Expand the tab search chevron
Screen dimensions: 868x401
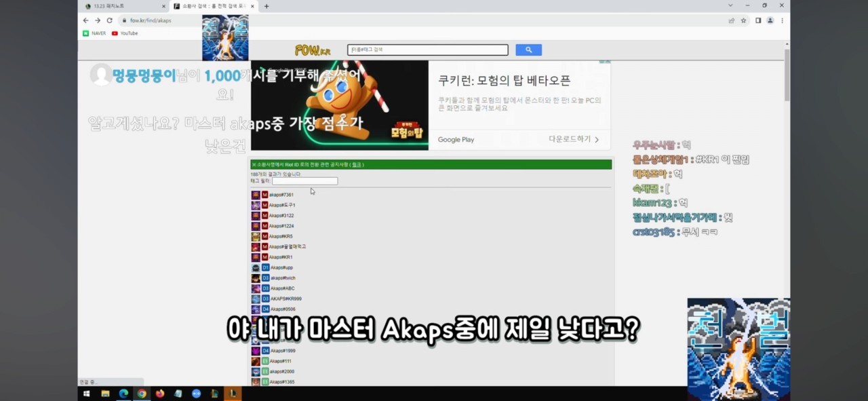pyautogui.click(x=730, y=5)
